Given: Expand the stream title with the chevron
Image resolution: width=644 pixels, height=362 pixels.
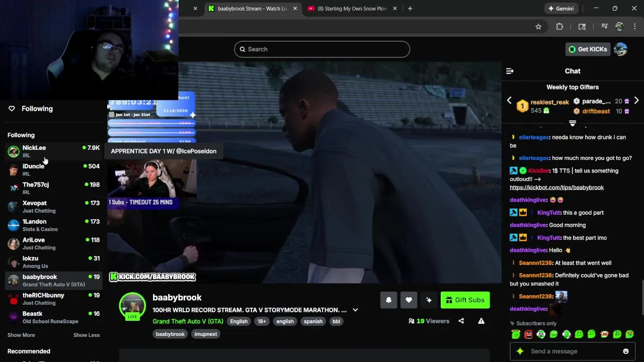Looking at the screenshot, I should pyautogui.click(x=355, y=310).
